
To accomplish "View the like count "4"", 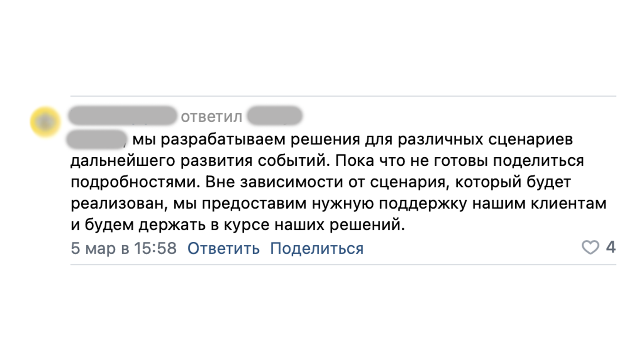I will click(x=611, y=247).
